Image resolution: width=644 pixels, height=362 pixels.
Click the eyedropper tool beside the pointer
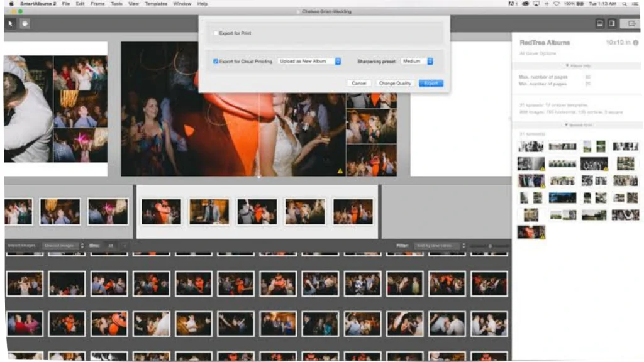[x=24, y=23]
